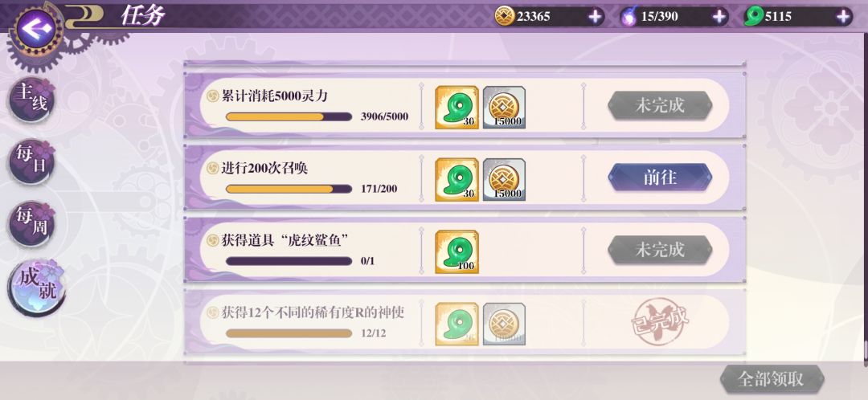Tap the 100 jade reward for 虎纹鲨鱼 task
The width and height of the screenshot is (868, 400).
click(x=457, y=251)
